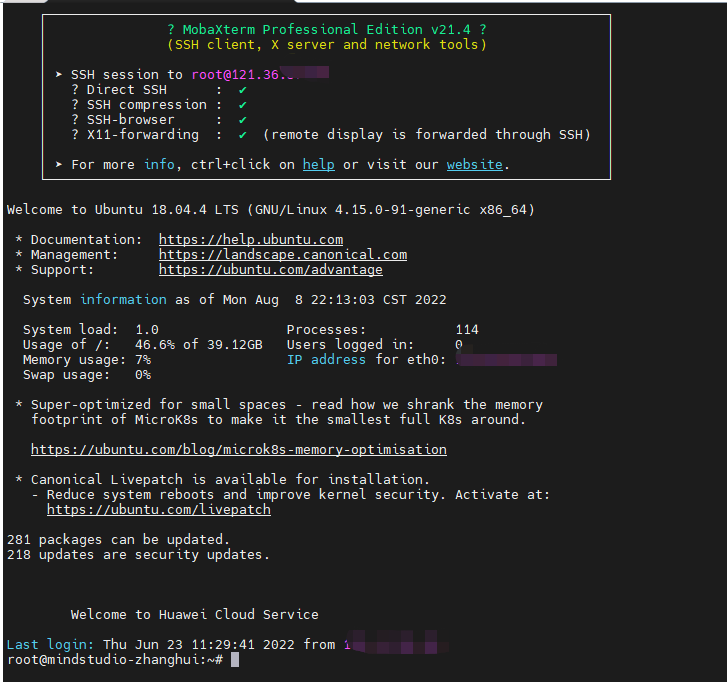Click the Processes value 114
727x682 pixels.
tap(467, 330)
